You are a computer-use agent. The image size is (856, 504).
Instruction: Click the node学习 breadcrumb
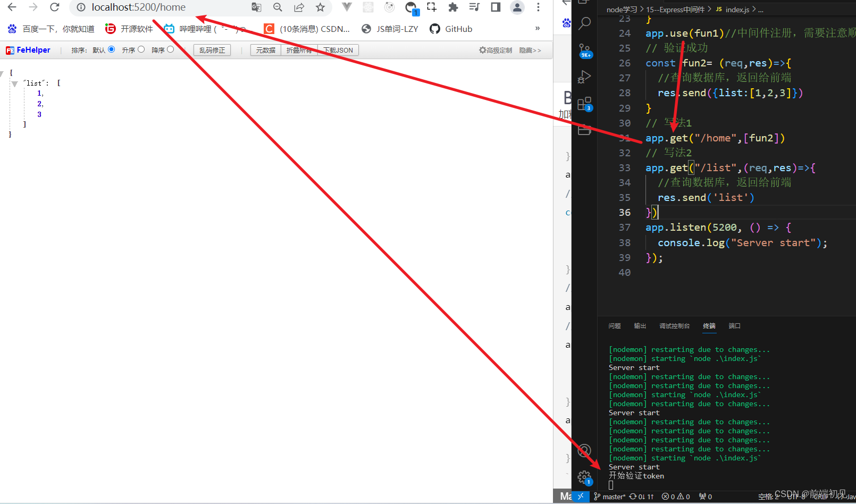(x=622, y=10)
